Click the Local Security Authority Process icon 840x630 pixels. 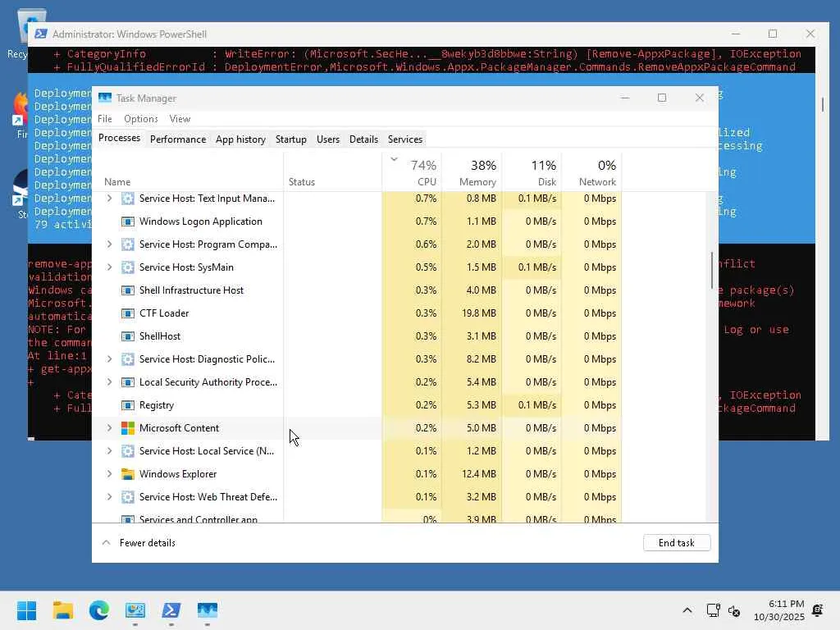(127, 382)
